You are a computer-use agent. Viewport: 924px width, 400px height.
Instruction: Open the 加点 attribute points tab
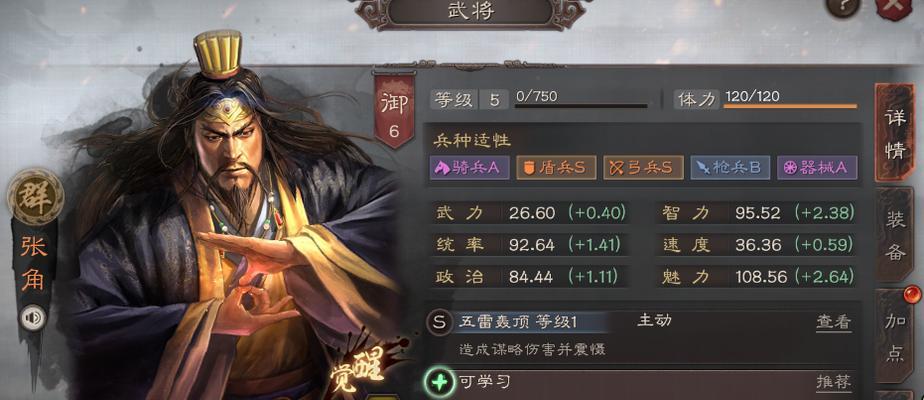(895, 336)
